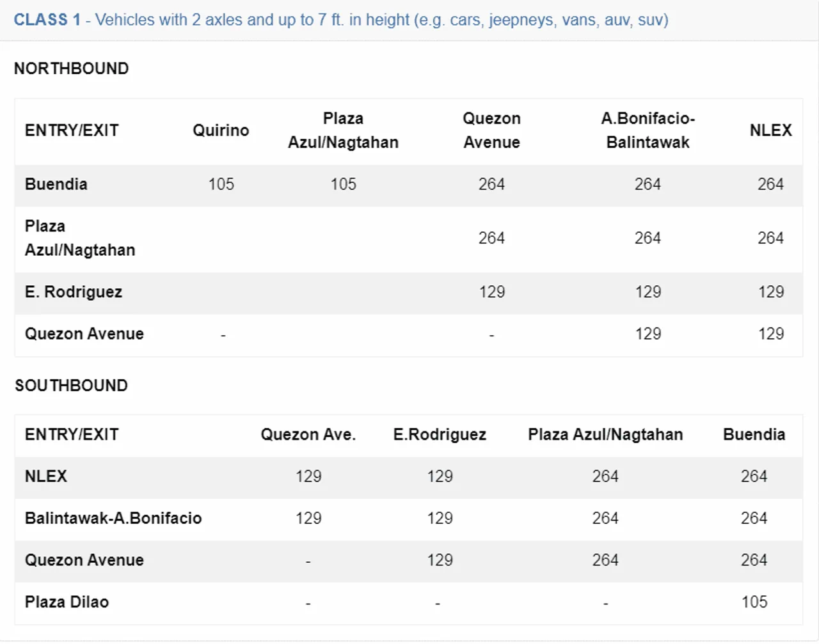Select the E. Rodriguez row label

74,292
